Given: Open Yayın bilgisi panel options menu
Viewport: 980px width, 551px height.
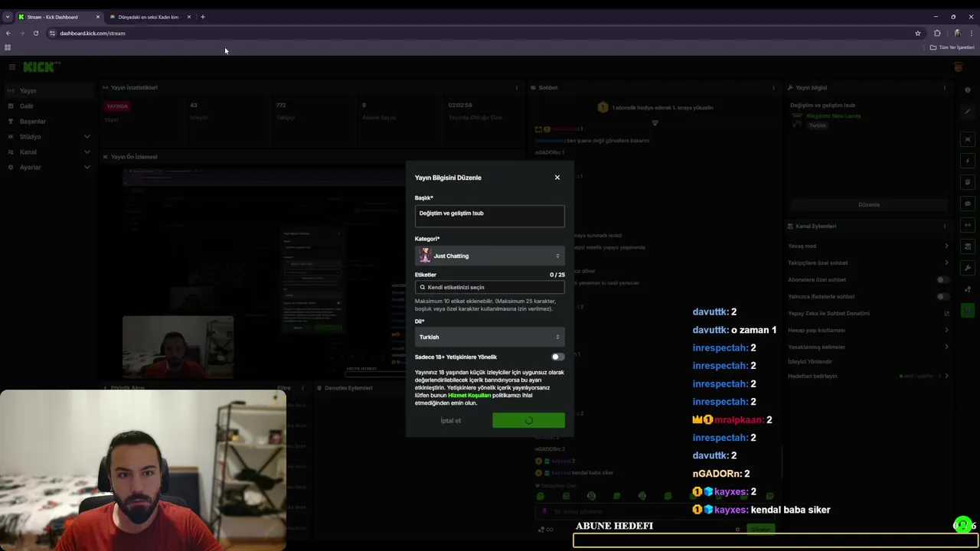Looking at the screenshot, I should [x=945, y=87].
